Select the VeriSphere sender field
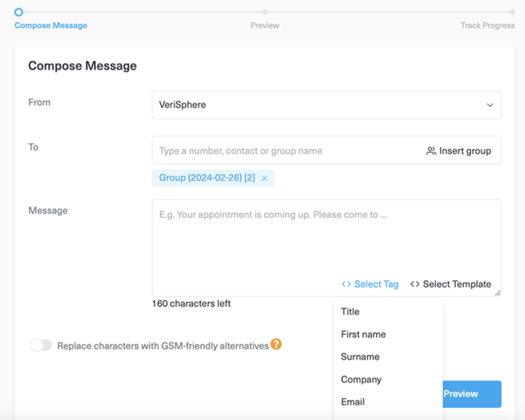Screen dimensions: 525x420 click(326, 105)
